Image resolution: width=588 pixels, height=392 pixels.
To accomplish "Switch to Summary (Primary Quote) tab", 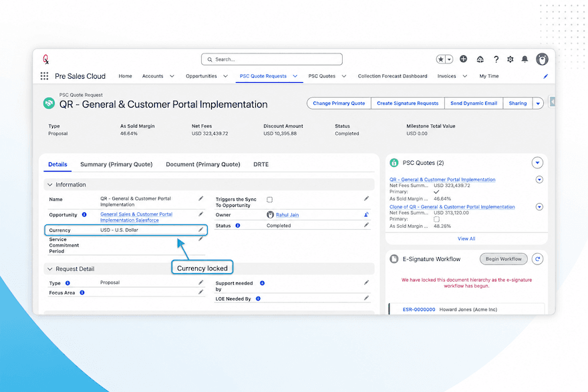I will tap(116, 164).
